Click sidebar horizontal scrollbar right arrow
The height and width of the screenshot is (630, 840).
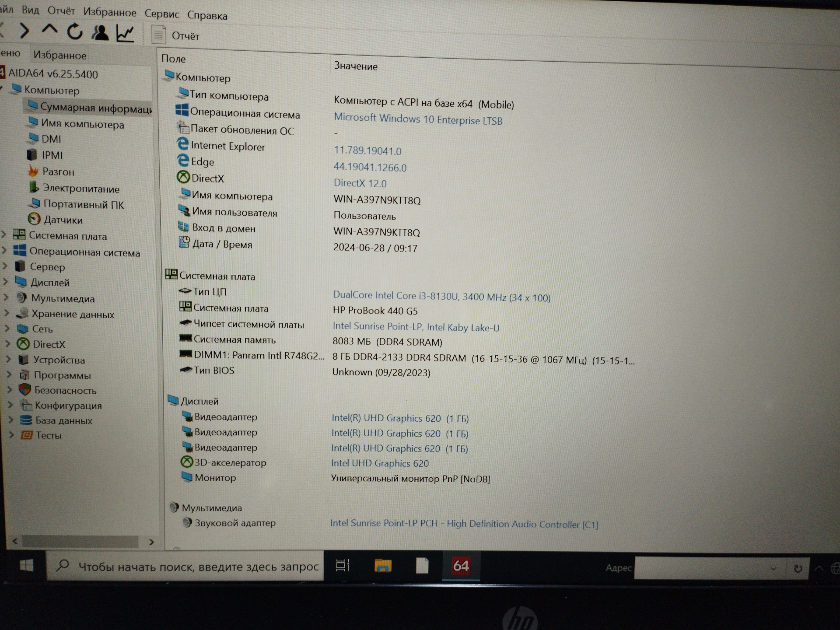[151, 542]
